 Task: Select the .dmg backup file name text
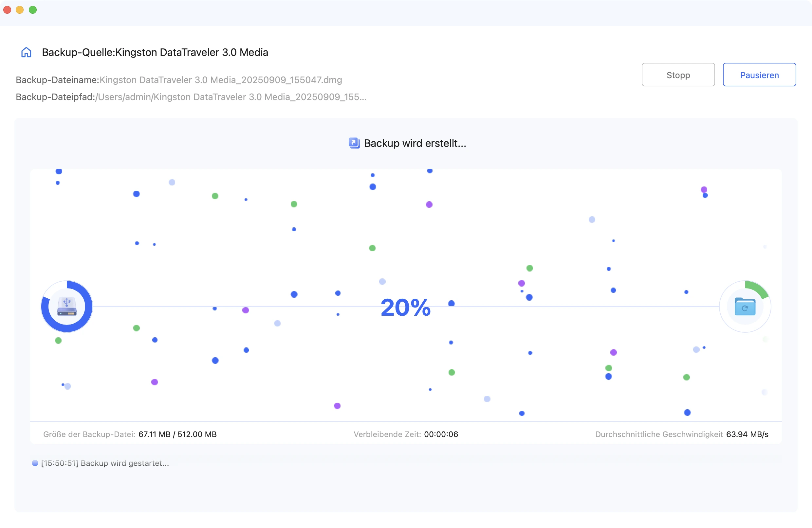[x=220, y=80]
